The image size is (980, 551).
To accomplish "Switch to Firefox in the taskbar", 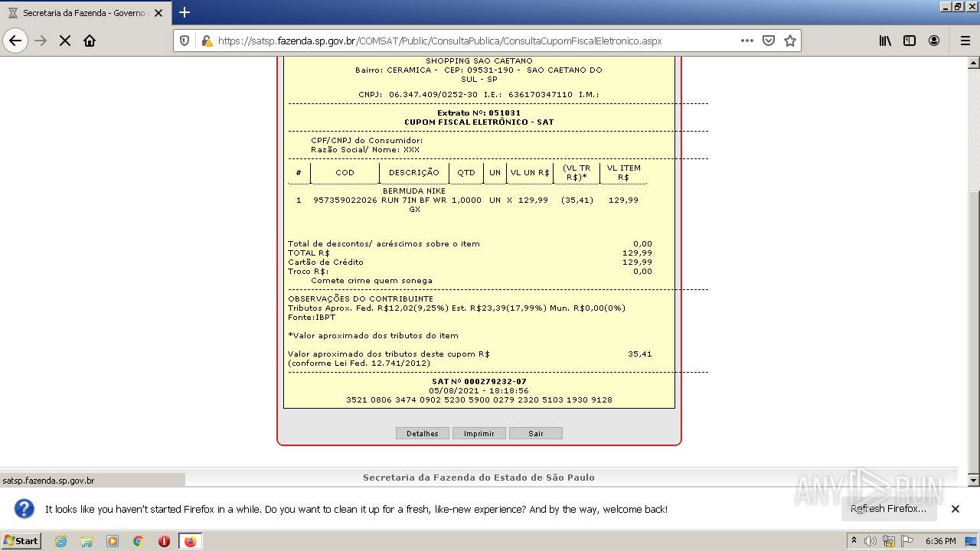I will point(190,541).
